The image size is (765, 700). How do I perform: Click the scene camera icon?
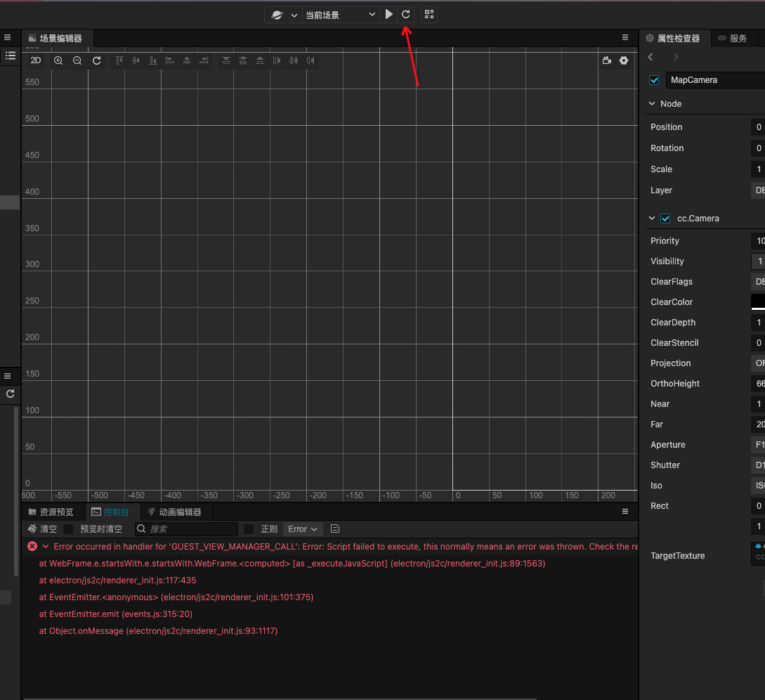pyautogui.click(x=606, y=60)
